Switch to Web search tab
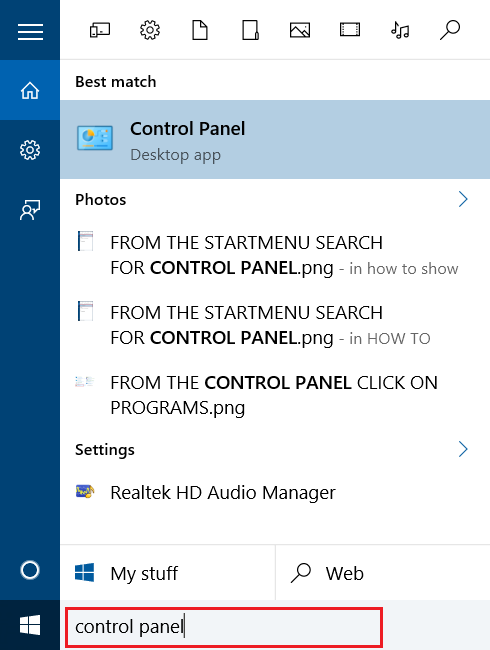The width and height of the screenshot is (490, 650). (x=383, y=573)
